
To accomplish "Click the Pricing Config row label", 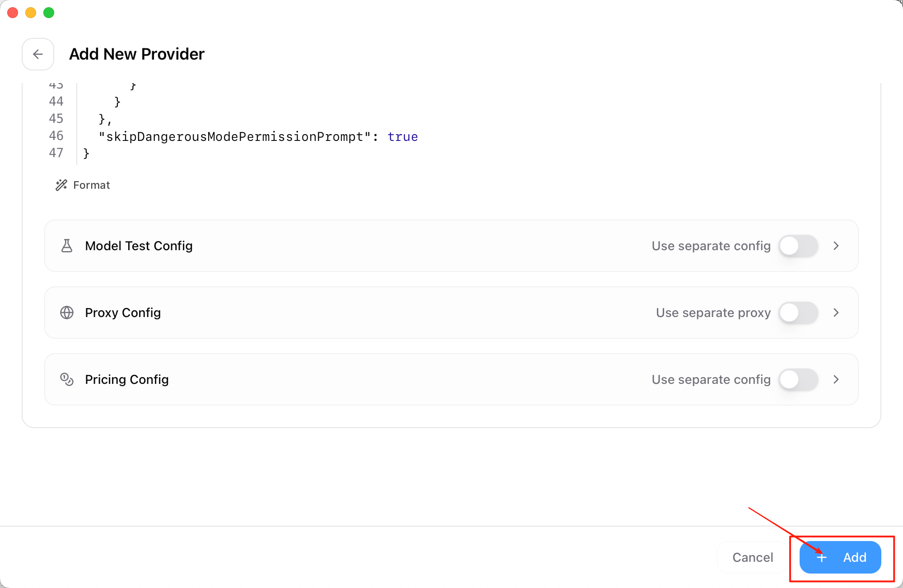I will [x=127, y=379].
